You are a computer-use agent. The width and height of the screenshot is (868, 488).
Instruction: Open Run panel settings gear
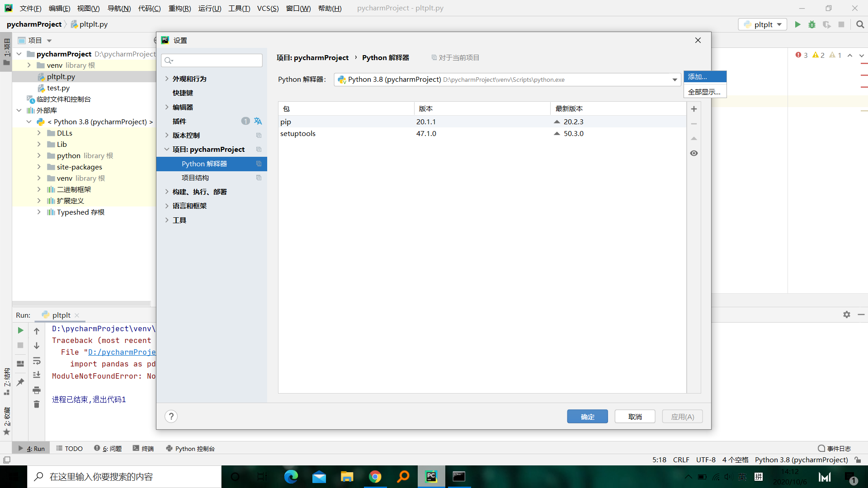coord(846,314)
